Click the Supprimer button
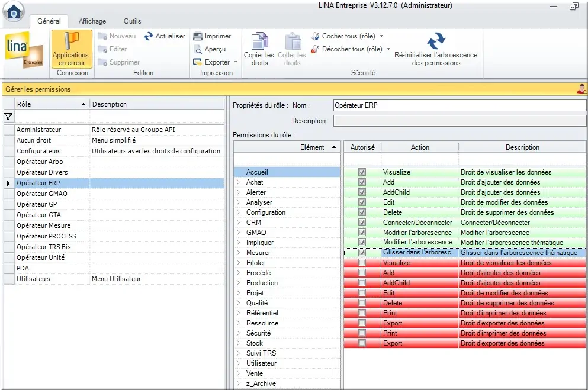The width and height of the screenshot is (588, 390). coord(118,62)
